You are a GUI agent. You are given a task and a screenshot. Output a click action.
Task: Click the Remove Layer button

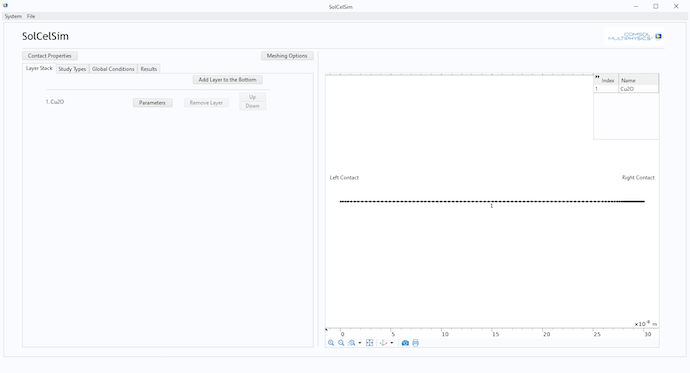coord(206,102)
